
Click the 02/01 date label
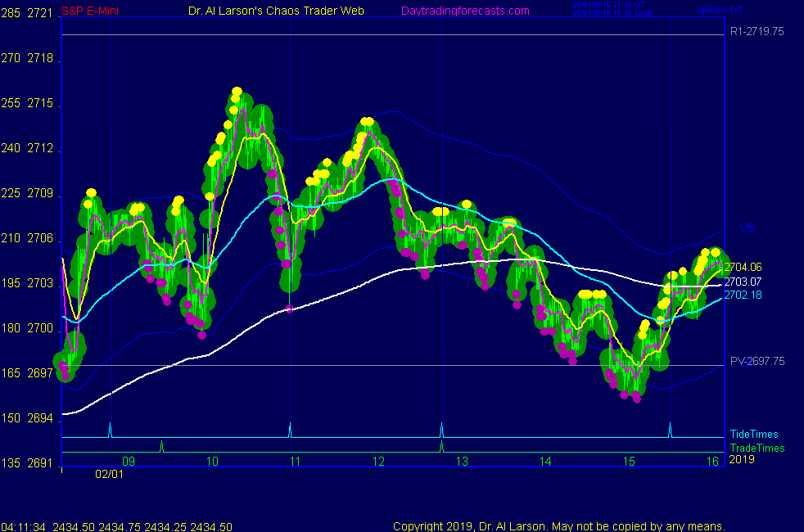[109, 474]
